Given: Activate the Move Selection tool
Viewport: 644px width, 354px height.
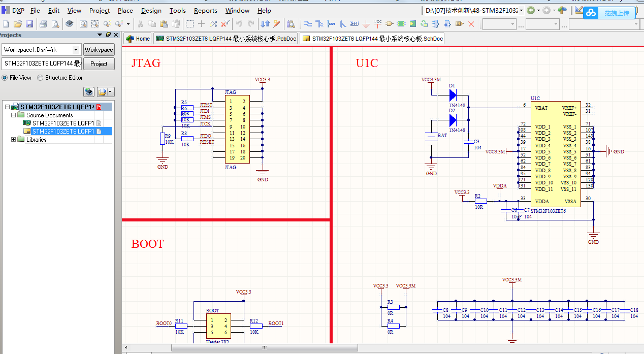Looking at the screenshot, I should coord(201,24).
